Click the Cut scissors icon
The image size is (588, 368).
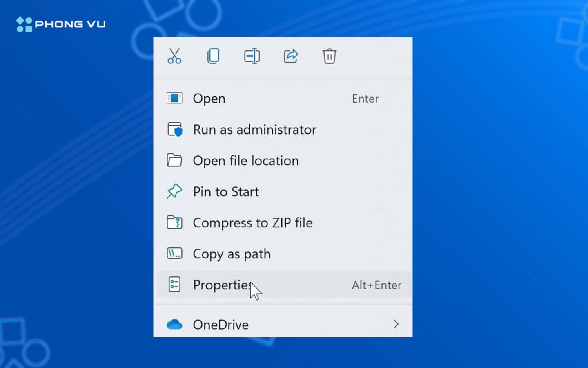(x=174, y=56)
